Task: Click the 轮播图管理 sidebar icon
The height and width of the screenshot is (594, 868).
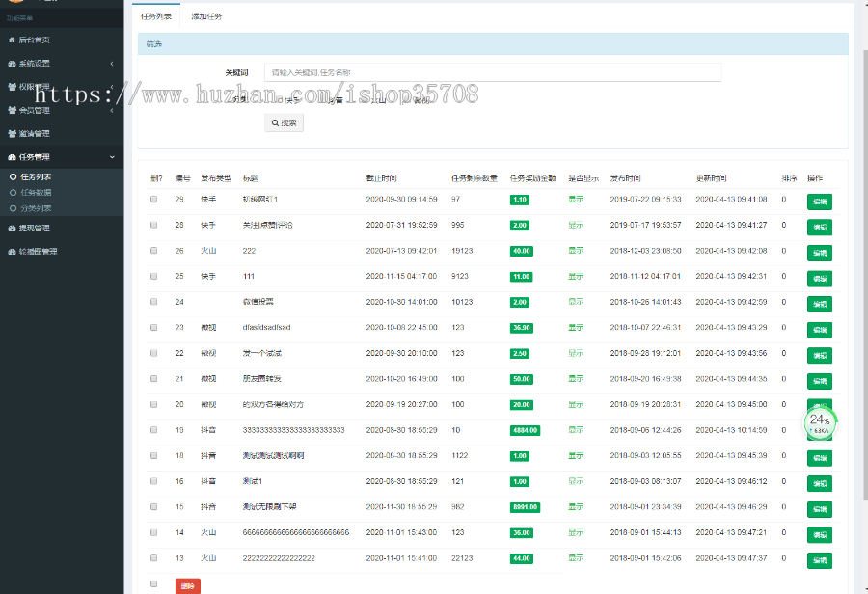Action: coord(12,252)
